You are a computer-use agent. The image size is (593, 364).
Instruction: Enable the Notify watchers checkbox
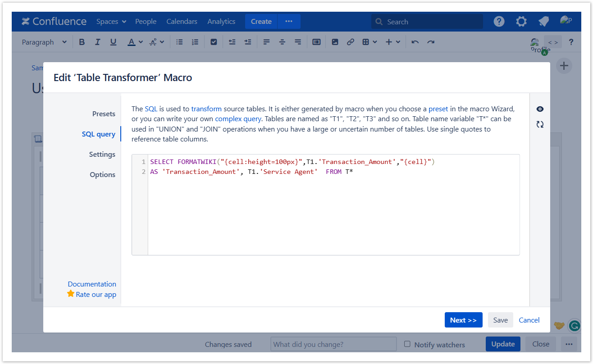point(407,344)
